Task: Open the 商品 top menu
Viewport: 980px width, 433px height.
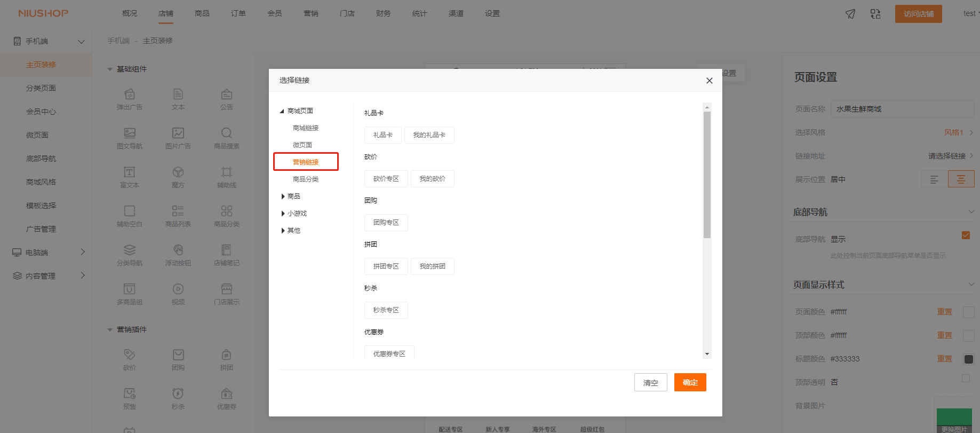Action: (x=202, y=13)
